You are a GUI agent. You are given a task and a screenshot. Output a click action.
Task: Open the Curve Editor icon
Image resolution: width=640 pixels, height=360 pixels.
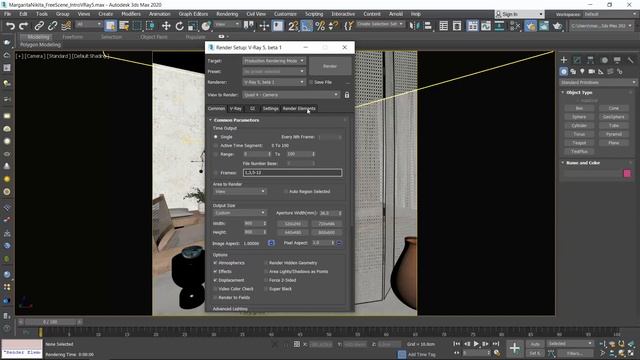point(486,26)
